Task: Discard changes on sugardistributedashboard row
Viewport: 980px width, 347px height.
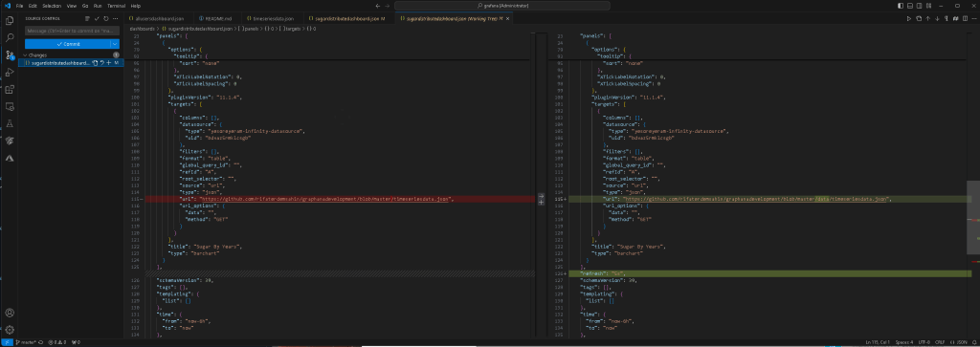Action: (x=101, y=63)
